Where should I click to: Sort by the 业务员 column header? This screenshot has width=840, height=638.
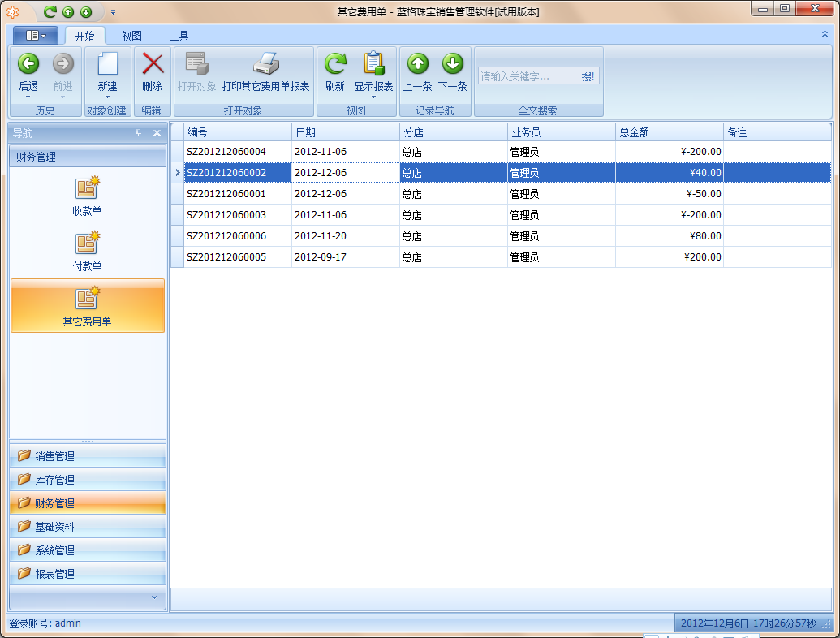pyautogui.click(x=562, y=132)
